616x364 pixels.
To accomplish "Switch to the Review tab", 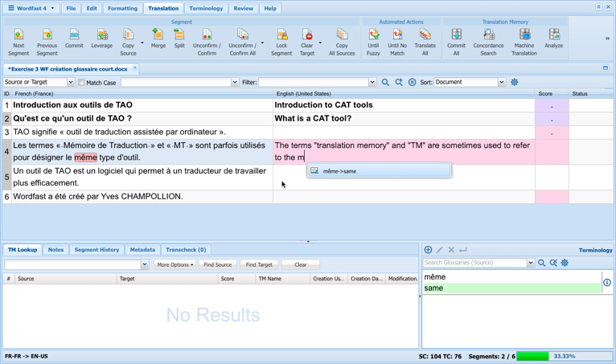I will (x=243, y=8).
